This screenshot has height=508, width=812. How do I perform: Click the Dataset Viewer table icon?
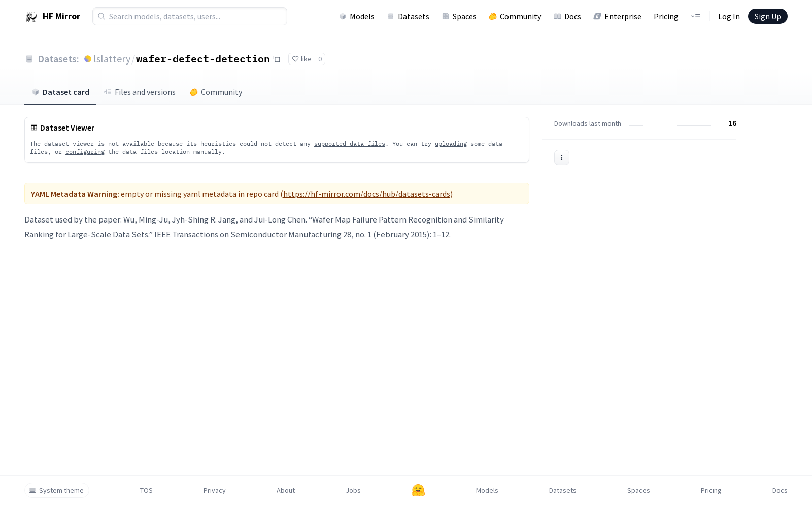tap(34, 128)
